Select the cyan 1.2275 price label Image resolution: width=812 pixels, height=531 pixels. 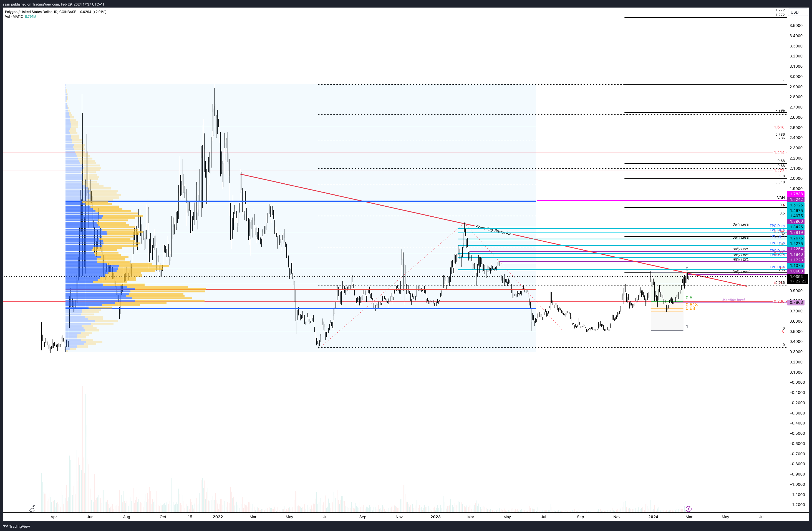point(796,244)
